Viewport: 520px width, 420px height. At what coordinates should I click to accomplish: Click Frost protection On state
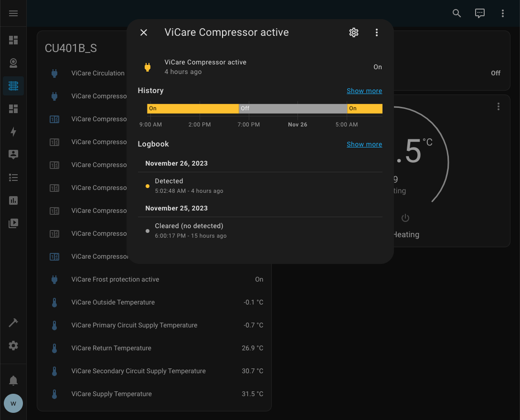[259, 280]
